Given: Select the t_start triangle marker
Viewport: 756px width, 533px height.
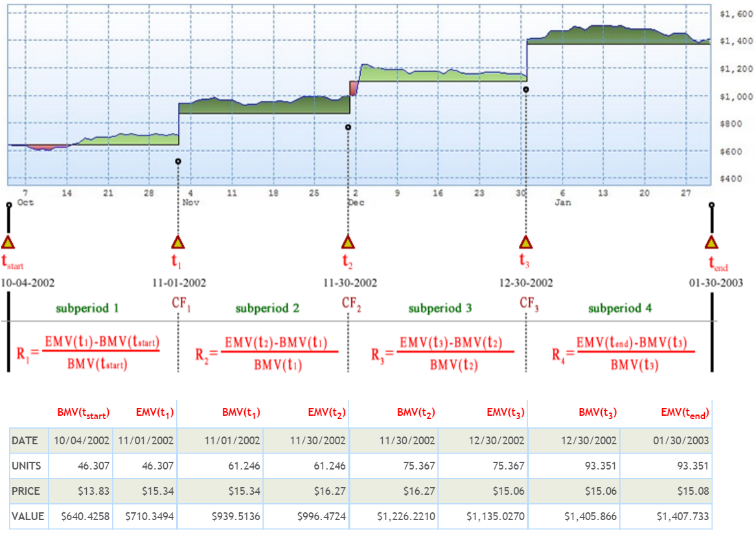Looking at the screenshot, I should (x=7, y=242).
